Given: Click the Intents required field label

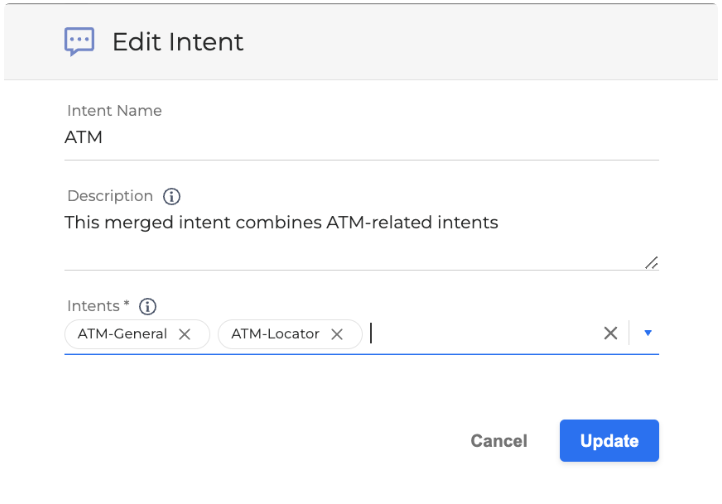Looking at the screenshot, I should point(98,306).
